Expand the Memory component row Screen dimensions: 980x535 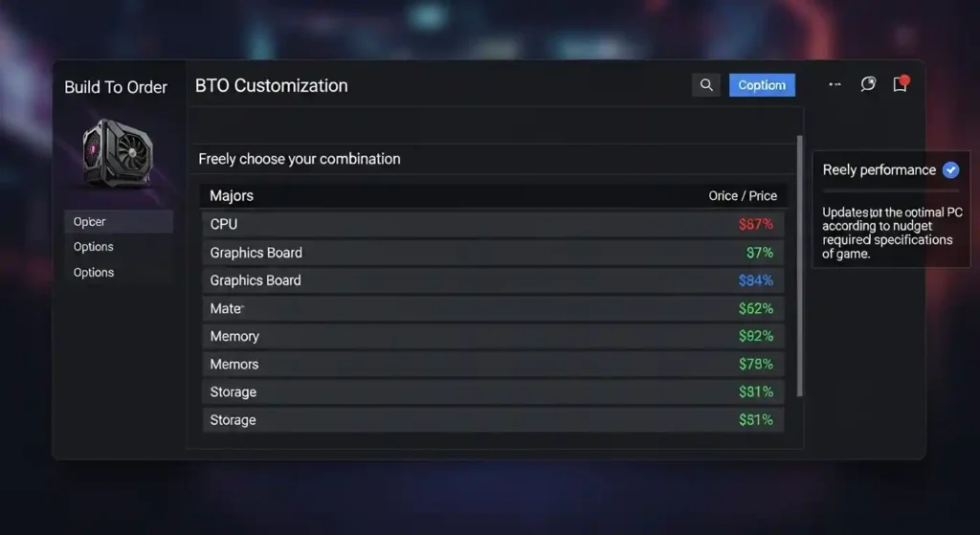click(x=493, y=336)
